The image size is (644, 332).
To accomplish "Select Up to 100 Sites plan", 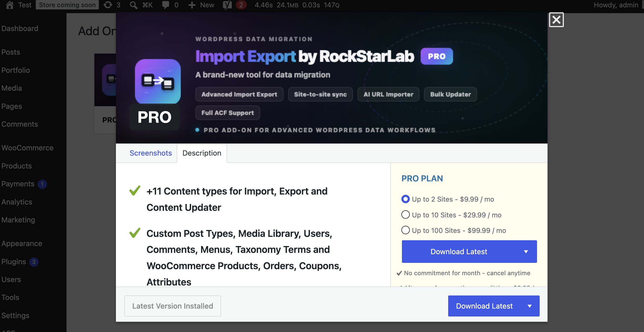I will 405,230.
